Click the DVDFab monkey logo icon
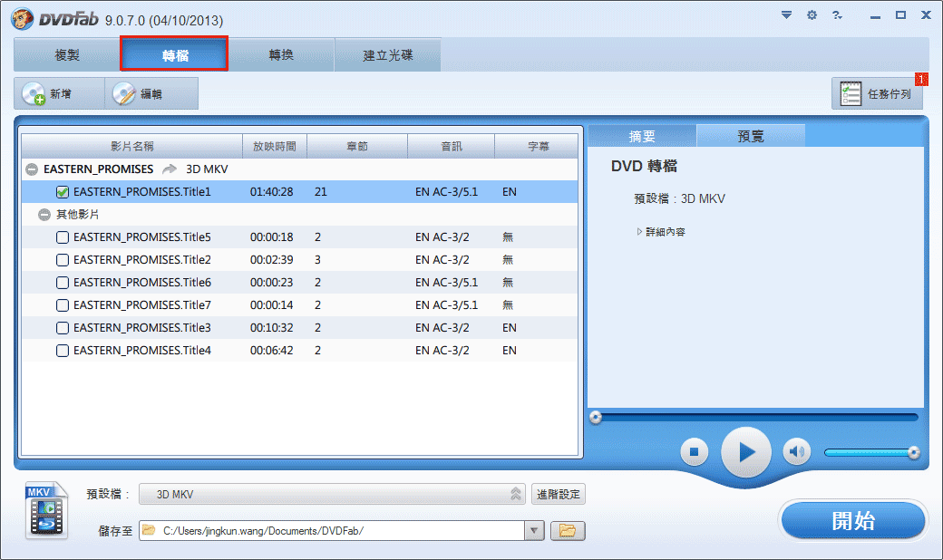The height and width of the screenshot is (560, 943). tap(23, 19)
